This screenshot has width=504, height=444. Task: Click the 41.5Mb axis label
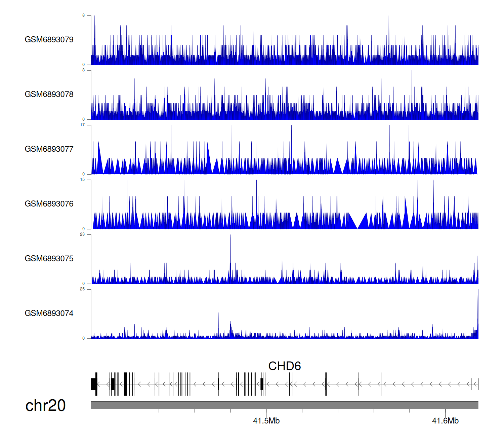point(266,421)
